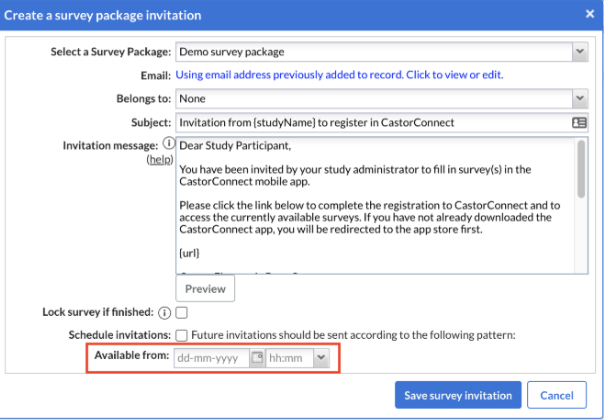Open the Select a Survey Package dropdown
This screenshot has width=604, height=420.
pyautogui.click(x=381, y=51)
